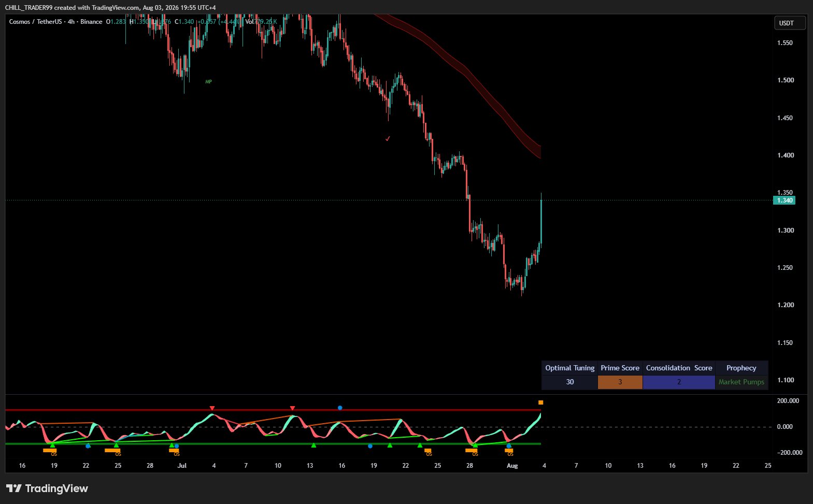Image resolution: width=813 pixels, height=504 pixels.
Task: Click the teal 1.340 current price label
Action: click(x=784, y=200)
